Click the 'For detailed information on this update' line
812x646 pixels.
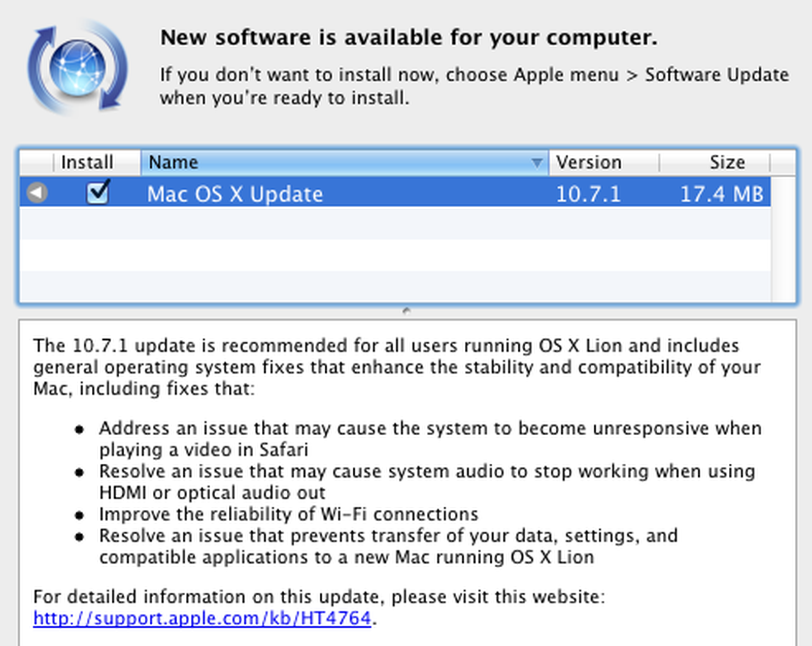[319, 596]
